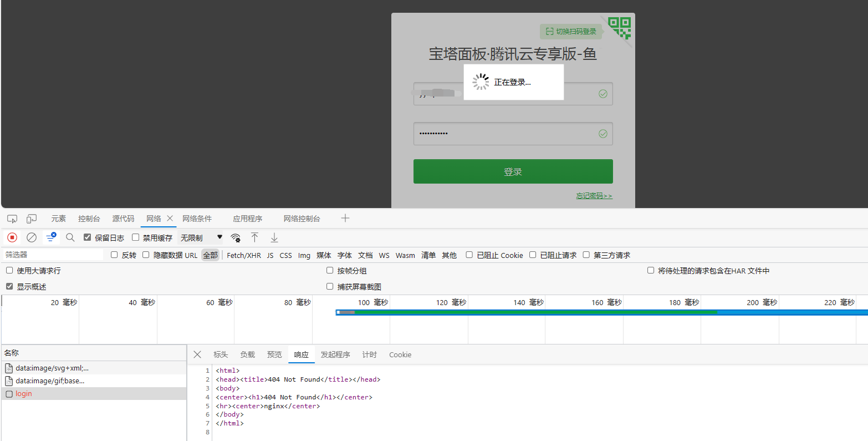
Task: Open 网络条件 tab
Action: [x=197, y=219]
